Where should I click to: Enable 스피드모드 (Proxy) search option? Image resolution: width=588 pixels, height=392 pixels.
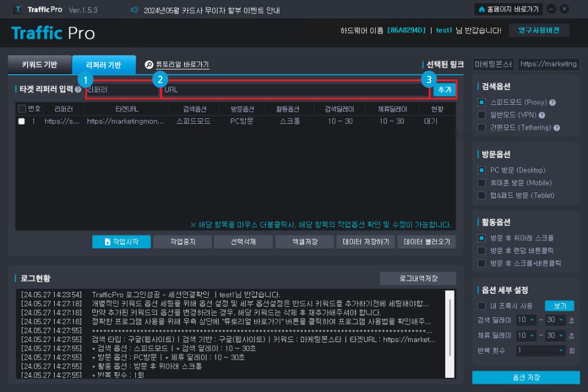point(482,102)
